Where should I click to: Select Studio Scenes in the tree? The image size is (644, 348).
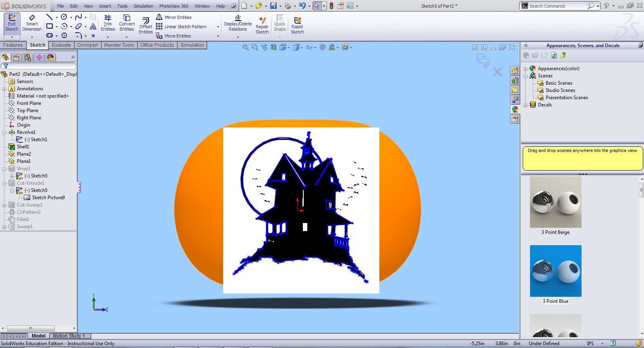point(560,90)
